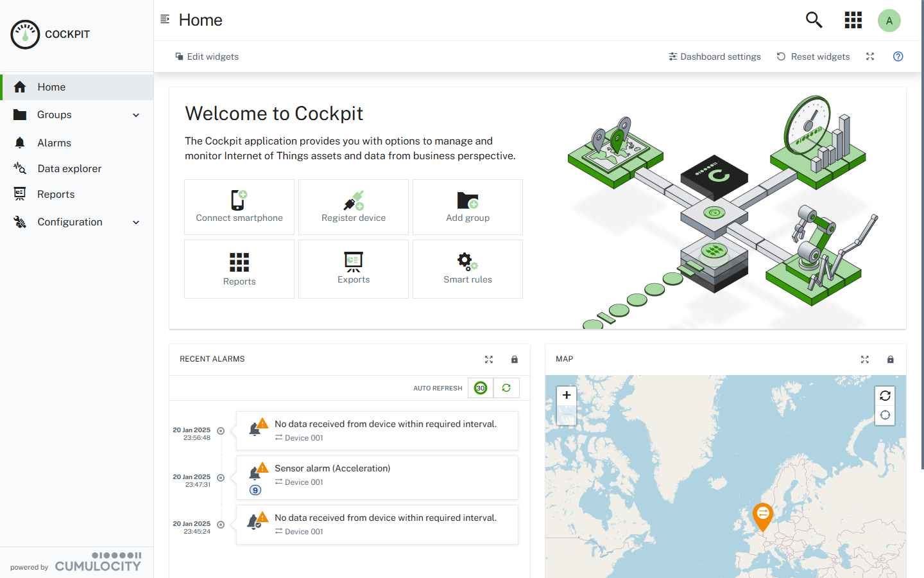
Task: Click the Edit widgets button
Action: click(207, 57)
